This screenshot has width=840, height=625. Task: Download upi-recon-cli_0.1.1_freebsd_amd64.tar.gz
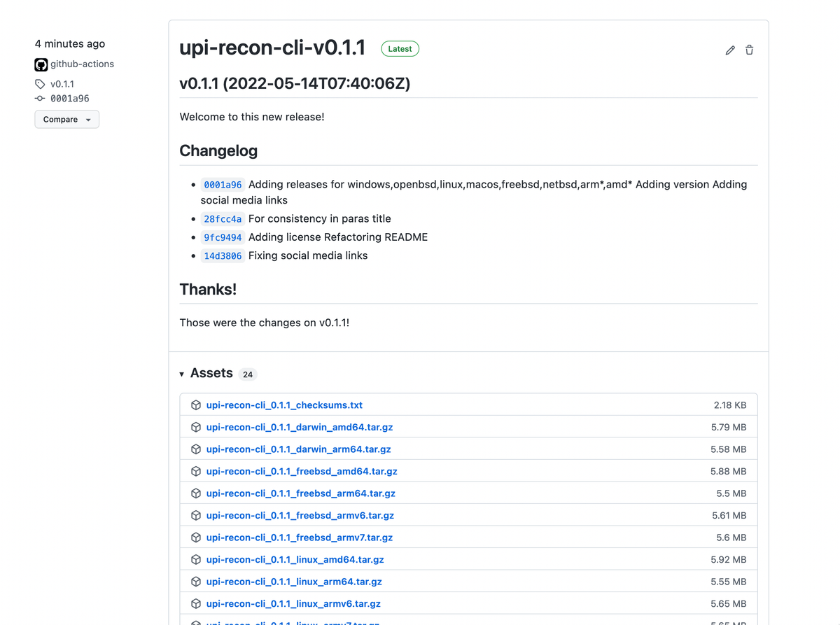pyautogui.click(x=302, y=472)
